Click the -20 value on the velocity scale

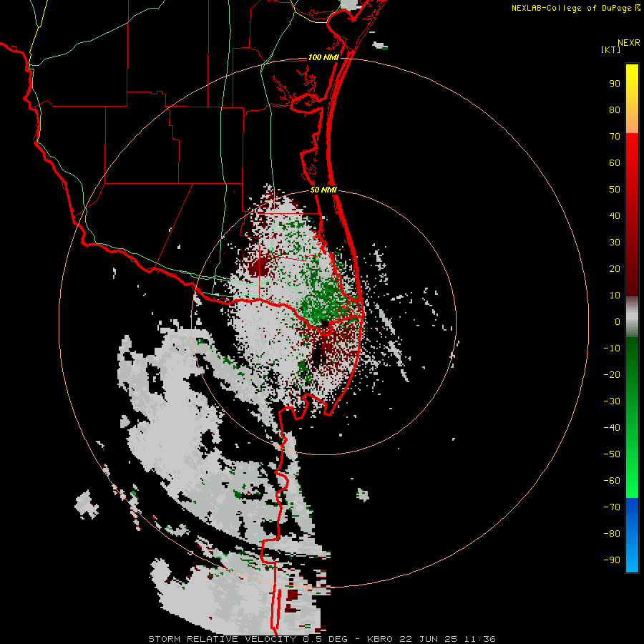pos(612,375)
